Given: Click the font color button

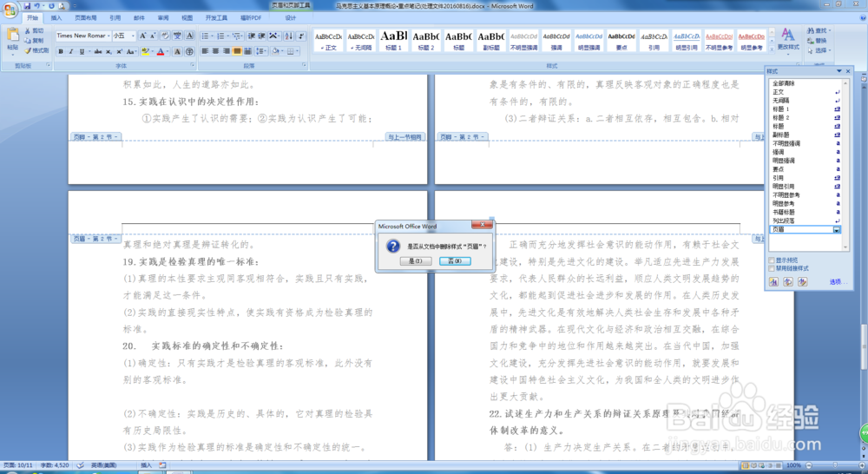Looking at the screenshot, I should [161, 51].
